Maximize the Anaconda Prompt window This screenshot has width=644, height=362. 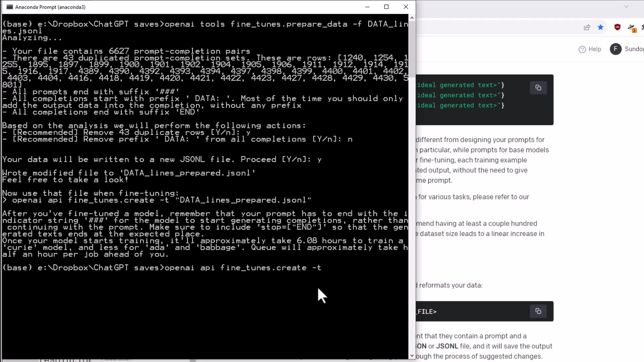tap(386, 7)
